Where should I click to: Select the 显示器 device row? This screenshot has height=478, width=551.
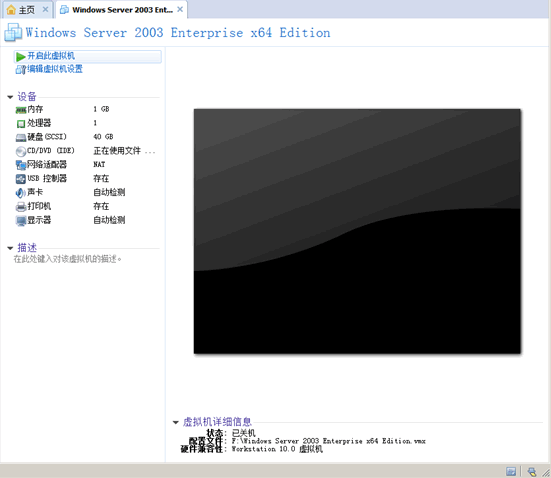click(86, 220)
